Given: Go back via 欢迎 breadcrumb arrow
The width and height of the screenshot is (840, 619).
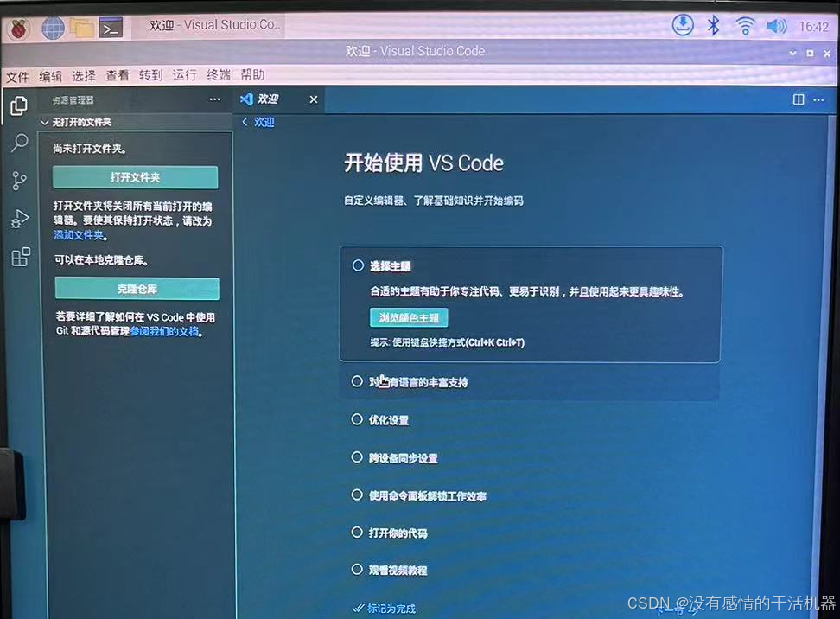Looking at the screenshot, I should [245, 122].
